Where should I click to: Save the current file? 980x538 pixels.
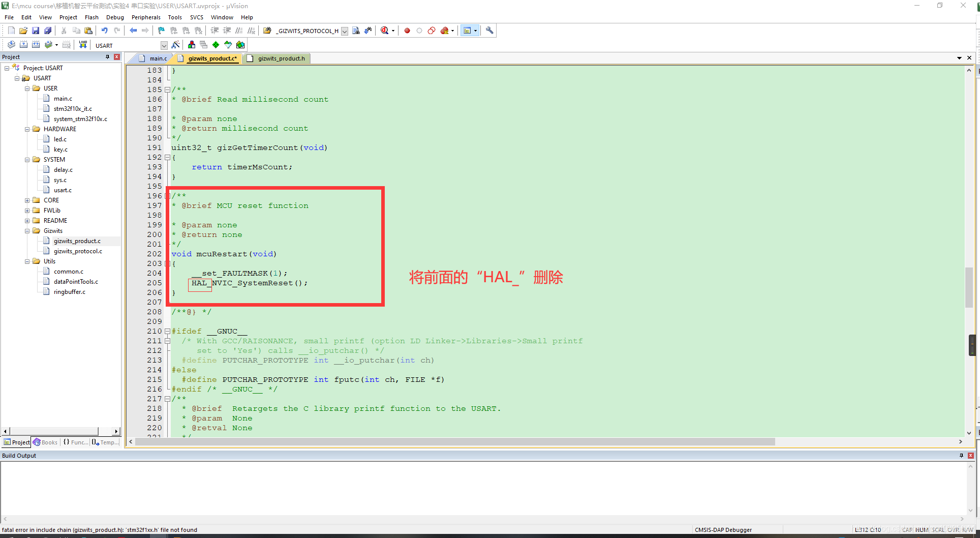[x=36, y=31]
